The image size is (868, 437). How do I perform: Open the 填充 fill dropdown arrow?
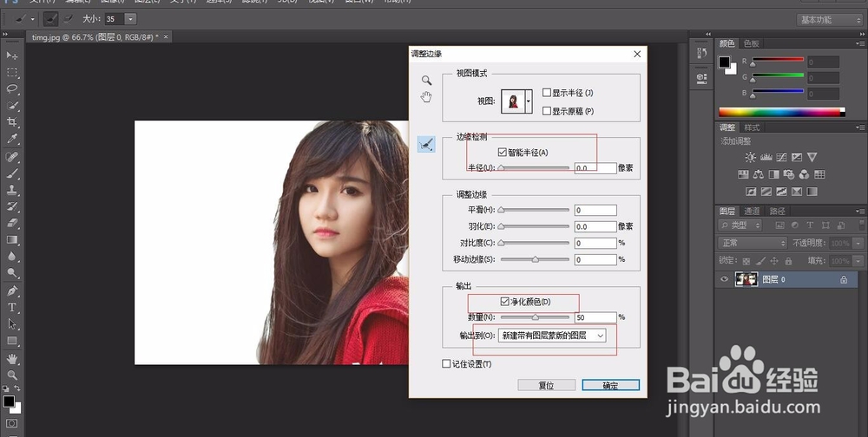tap(858, 260)
